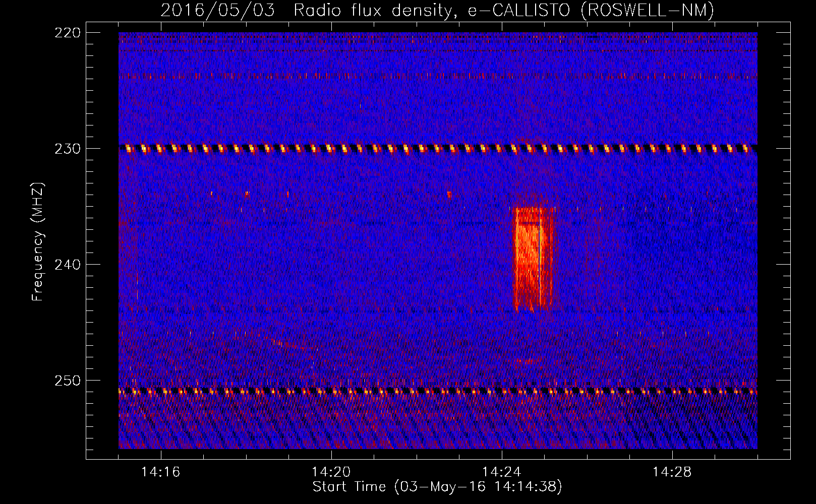This screenshot has width=816, height=504.
Task: Click the plot title "2016/05/03 Radio flux density, e-CALLISTO (ROSWELL-NM)"
Action: point(437,10)
